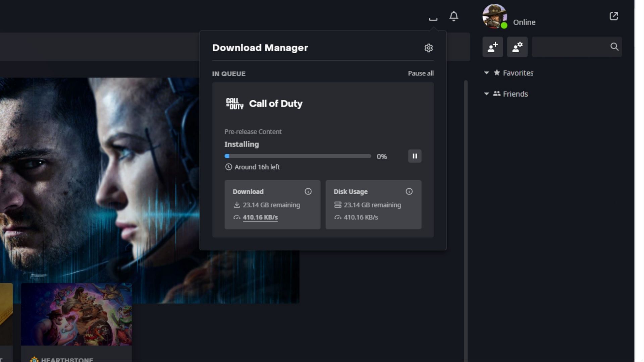
Task: Click the manage friends icon
Action: (x=517, y=47)
